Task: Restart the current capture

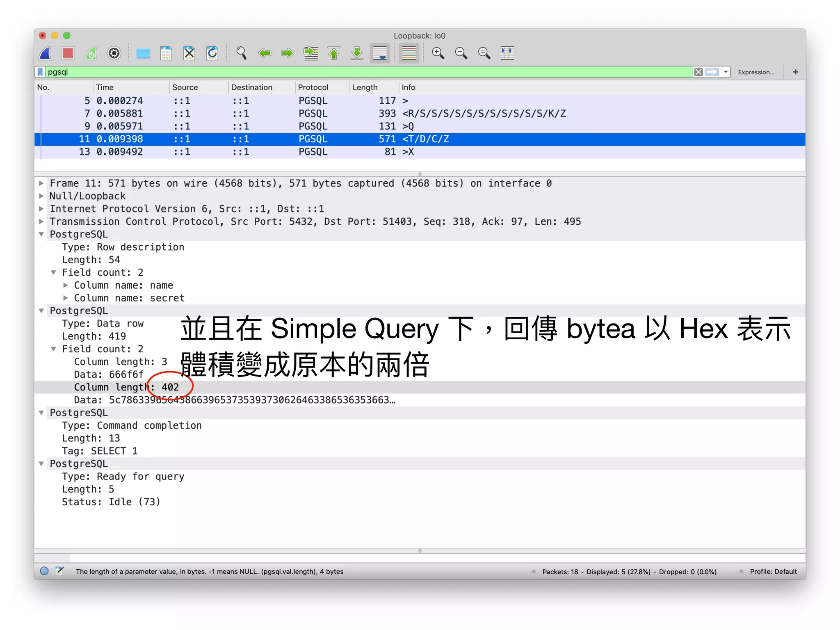Action: pos(91,53)
